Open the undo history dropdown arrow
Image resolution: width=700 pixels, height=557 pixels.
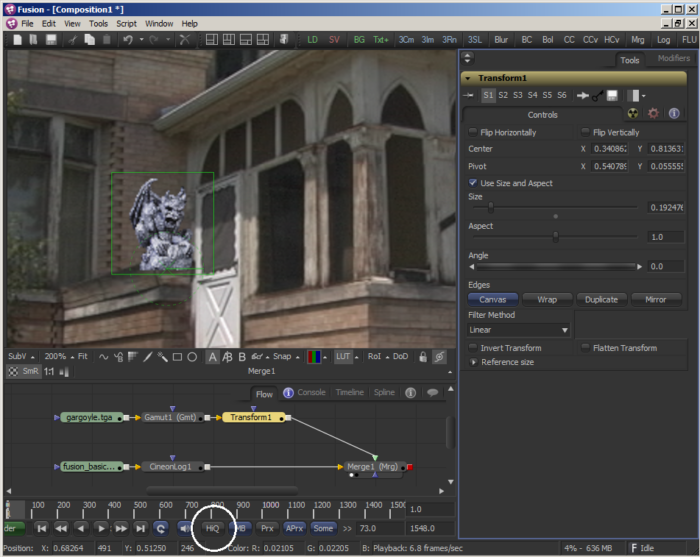point(142,40)
